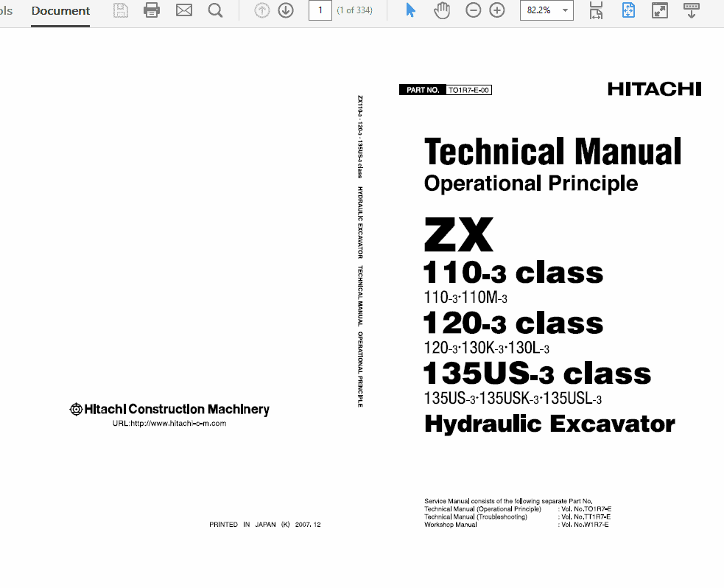Toggle full screen read mode
This screenshot has width=724, height=588.
660,11
